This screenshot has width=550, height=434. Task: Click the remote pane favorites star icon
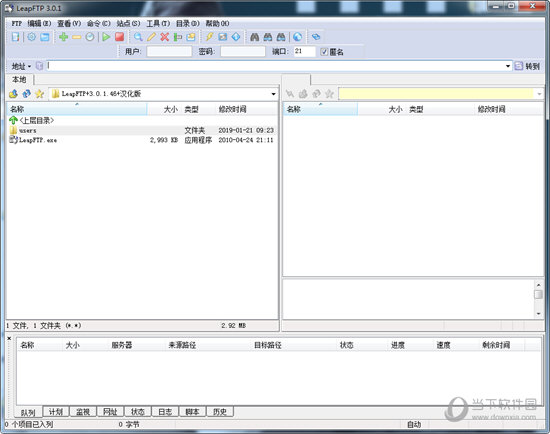[x=329, y=94]
